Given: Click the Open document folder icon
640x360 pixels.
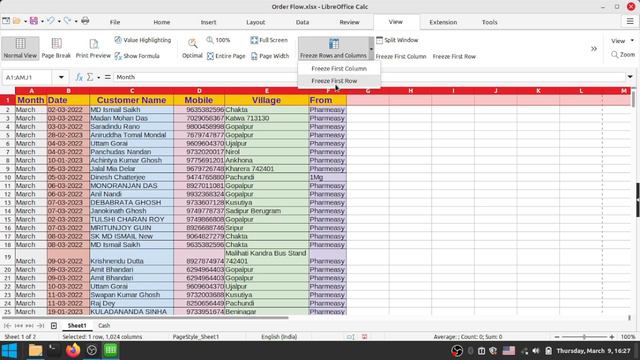Looking at the screenshot, I should [17, 20].
